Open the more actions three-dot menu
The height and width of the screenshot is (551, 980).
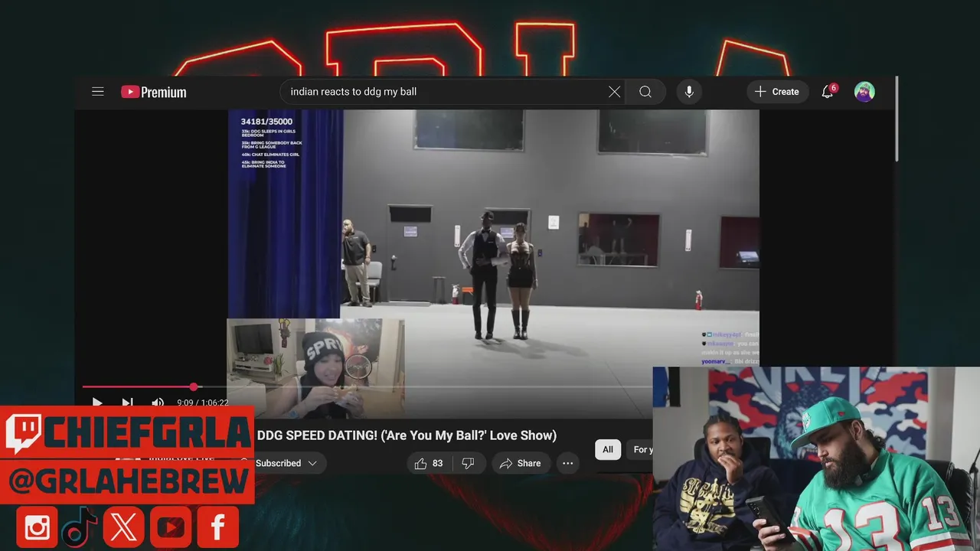pos(567,463)
